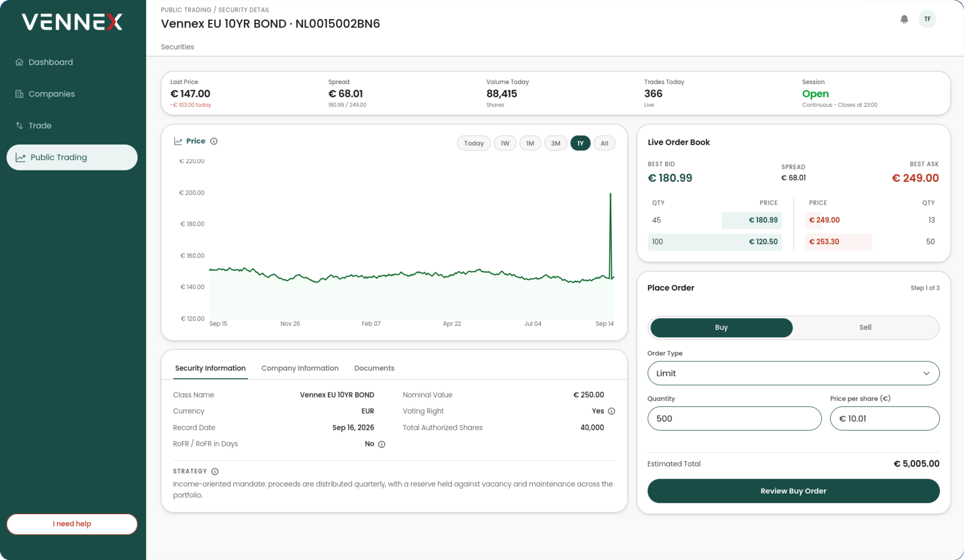The height and width of the screenshot is (560, 964).
Task: Click the Trade arrows icon
Action: 19,125
